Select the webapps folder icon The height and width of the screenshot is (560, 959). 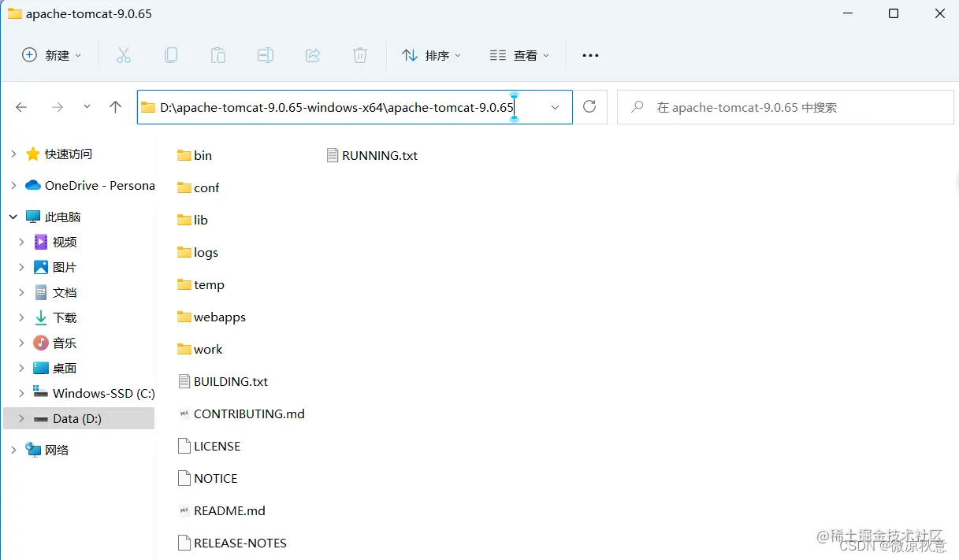[184, 317]
